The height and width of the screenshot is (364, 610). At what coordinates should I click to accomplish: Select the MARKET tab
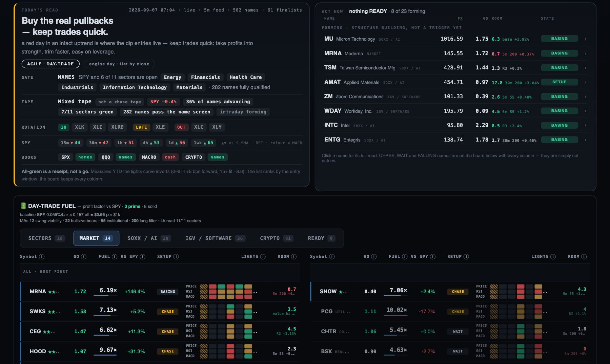[96, 238]
